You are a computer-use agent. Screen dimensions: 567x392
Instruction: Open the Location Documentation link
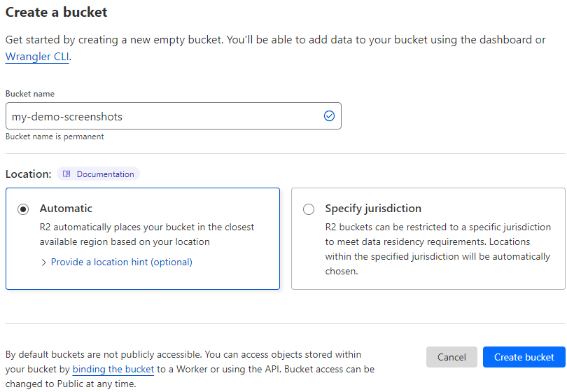point(99,174)
